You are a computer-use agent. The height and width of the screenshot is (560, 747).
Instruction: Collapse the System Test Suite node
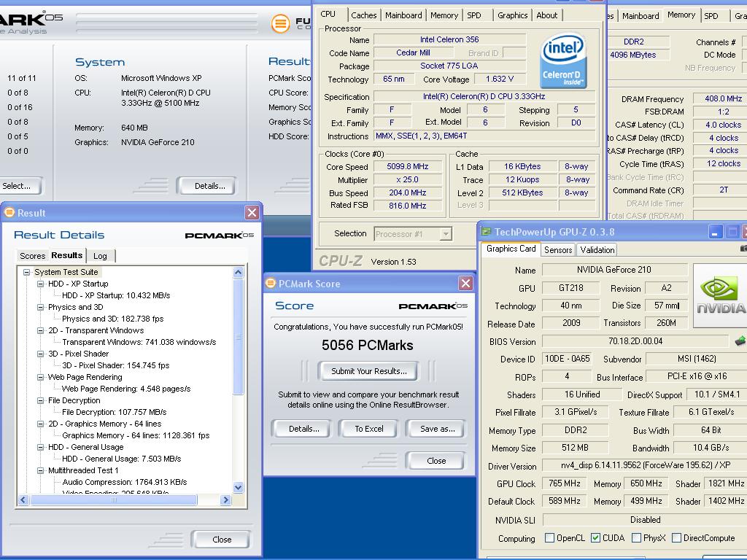(x=27, y=273)
